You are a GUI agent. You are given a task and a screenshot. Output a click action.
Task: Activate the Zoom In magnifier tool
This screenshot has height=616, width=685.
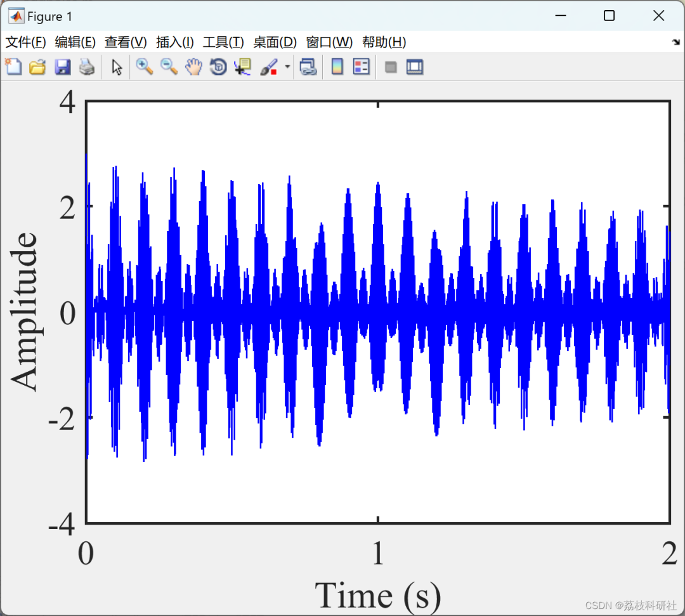pos(144,67)
